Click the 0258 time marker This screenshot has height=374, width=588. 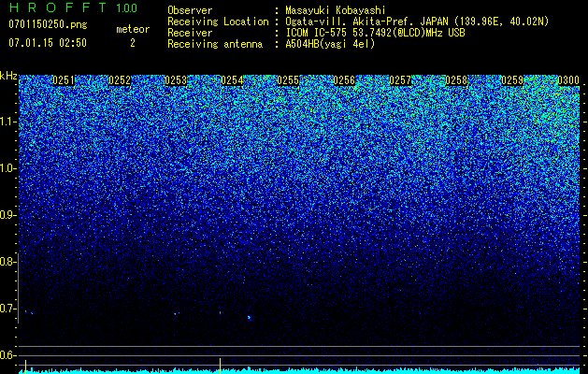point(456,80)
